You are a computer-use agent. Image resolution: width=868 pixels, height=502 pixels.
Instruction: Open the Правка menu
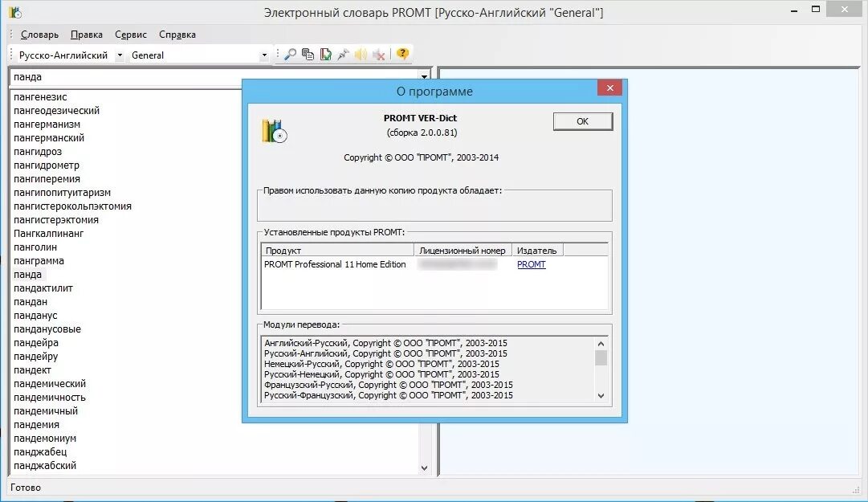[87, 35]
